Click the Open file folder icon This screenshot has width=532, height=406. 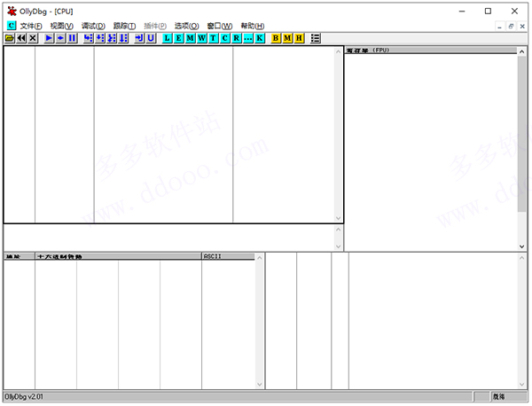pos(10,38)
